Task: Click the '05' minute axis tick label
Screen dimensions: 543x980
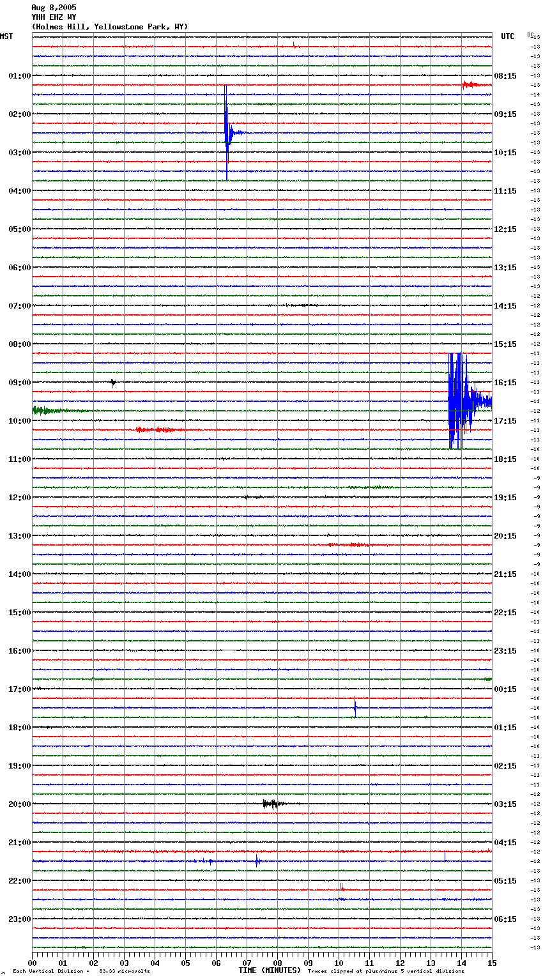Action: pos(185,963)
